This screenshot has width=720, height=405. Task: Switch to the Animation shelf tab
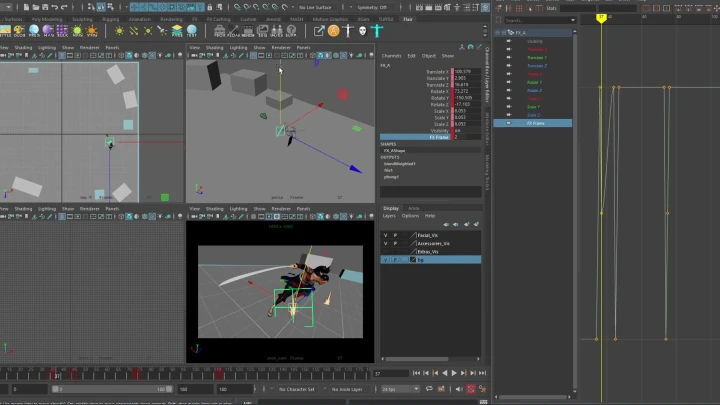pyautogui.click(x=140, y=19)
